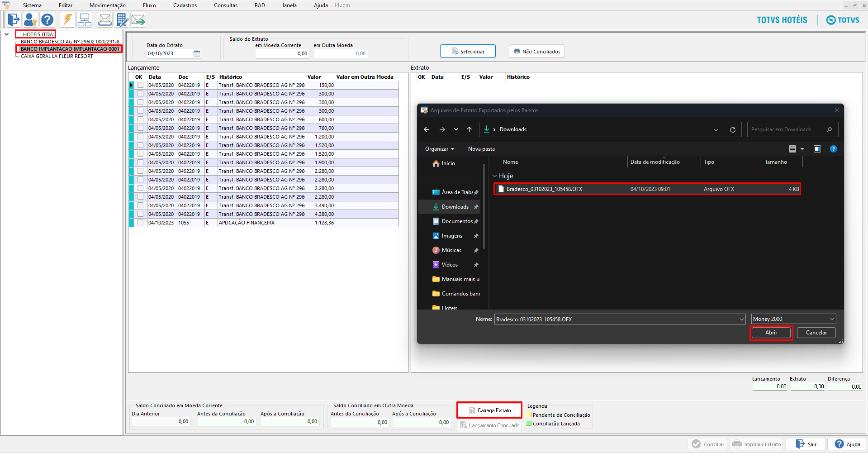Go up one folder level in dialog
This screenshot has height=453, width=868.
pyautogui.click(x=470, y=129)
